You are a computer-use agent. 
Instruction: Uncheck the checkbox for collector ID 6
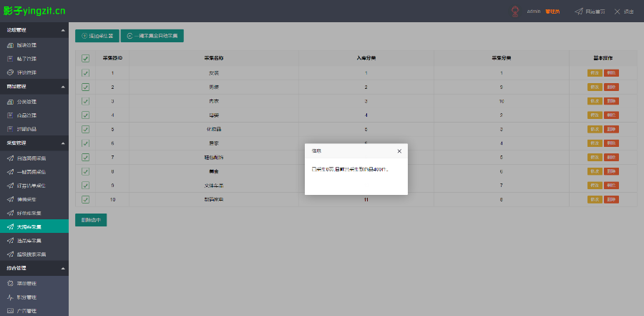coord(85,143)
